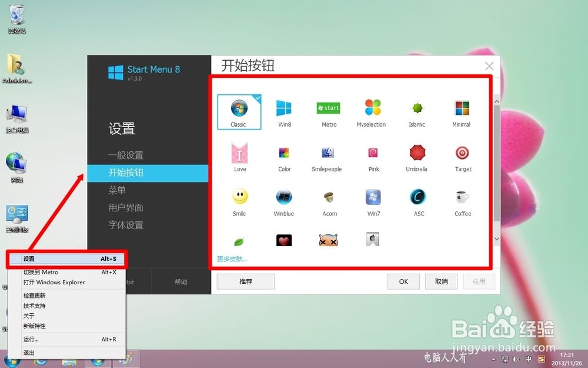The width and height of the screenshot is (588, 368).
Task: Confirm with the OK button
Action: pyautogui.click(x=403, y=281)
